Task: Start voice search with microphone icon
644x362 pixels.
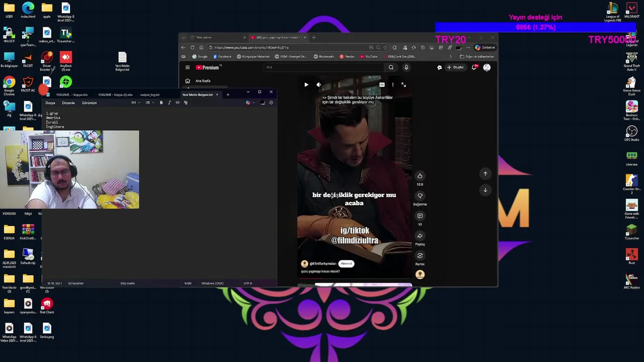Action: coord(406,67)
